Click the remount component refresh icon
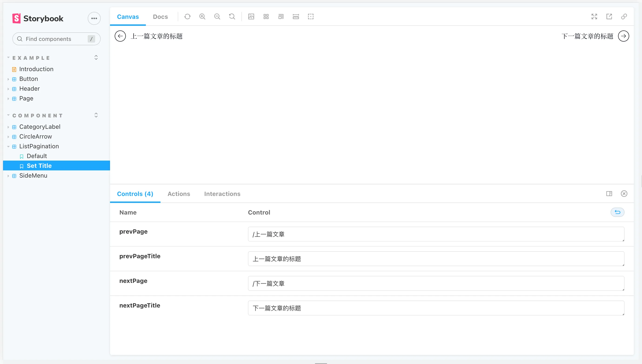642x364 pixels. coord(187,17)
